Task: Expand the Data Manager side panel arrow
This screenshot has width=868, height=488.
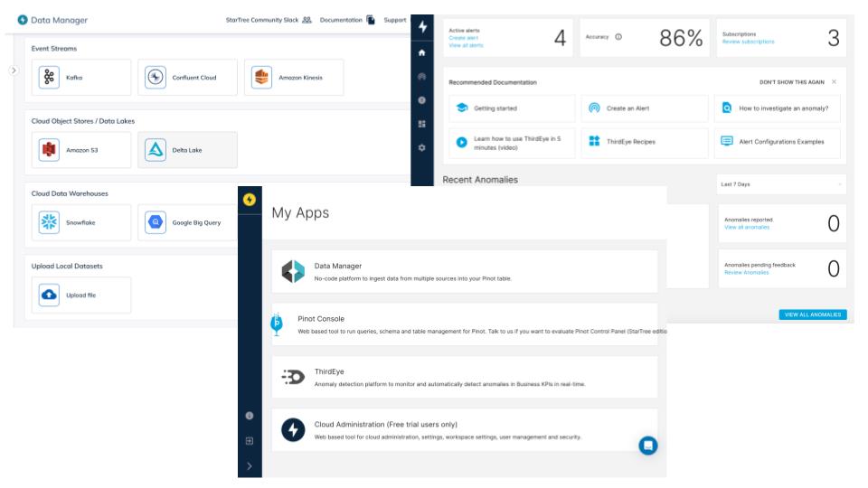Action: click(x=14, y=70)
